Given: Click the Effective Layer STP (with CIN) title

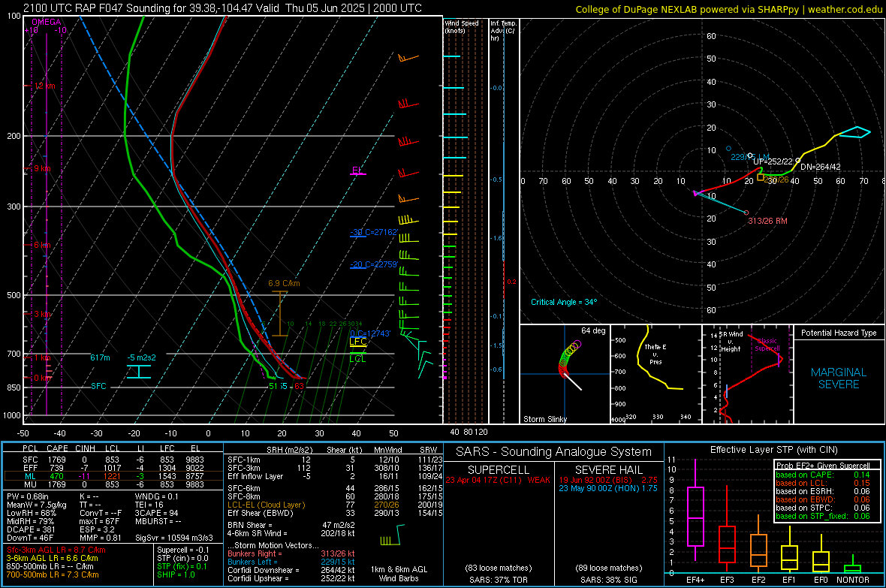Looking at the screenshot, I should [773, 450].
